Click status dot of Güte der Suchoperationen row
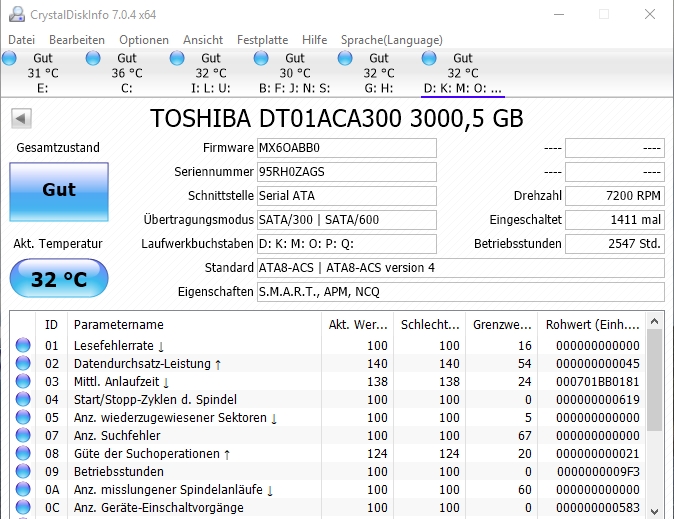 tap(23, 454)
